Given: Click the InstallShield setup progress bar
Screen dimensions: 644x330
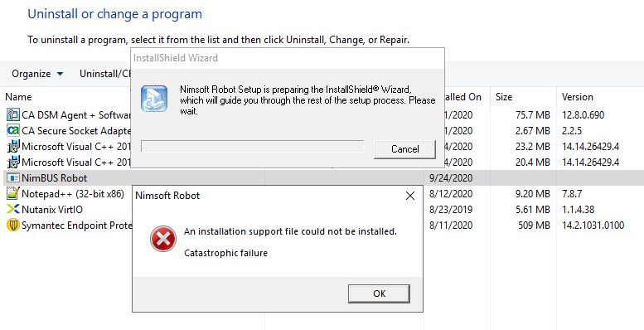Looking at the screenshot, I should point(252,146).
